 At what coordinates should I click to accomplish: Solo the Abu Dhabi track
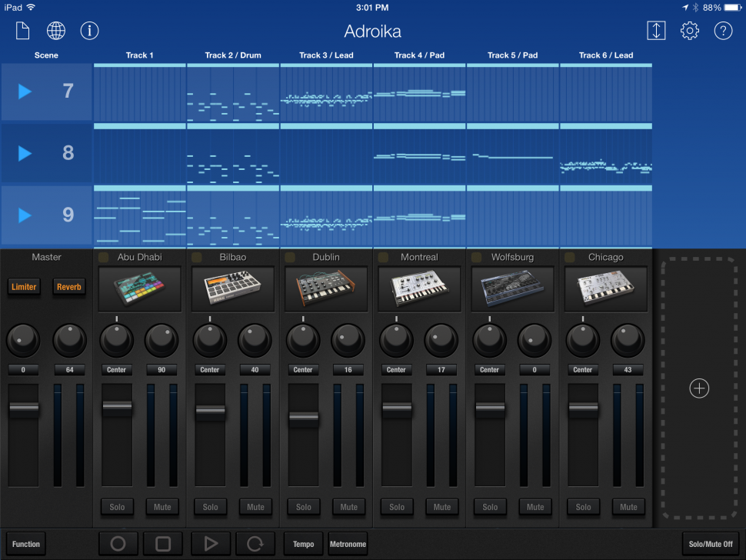coord(117,507)
